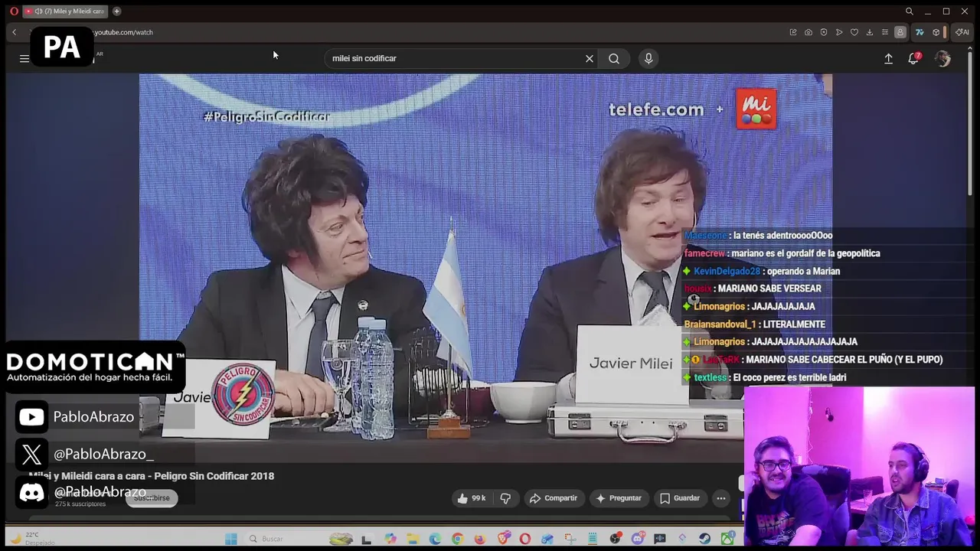Open Google Chrome from the taskbar

(x=458, y=539)
